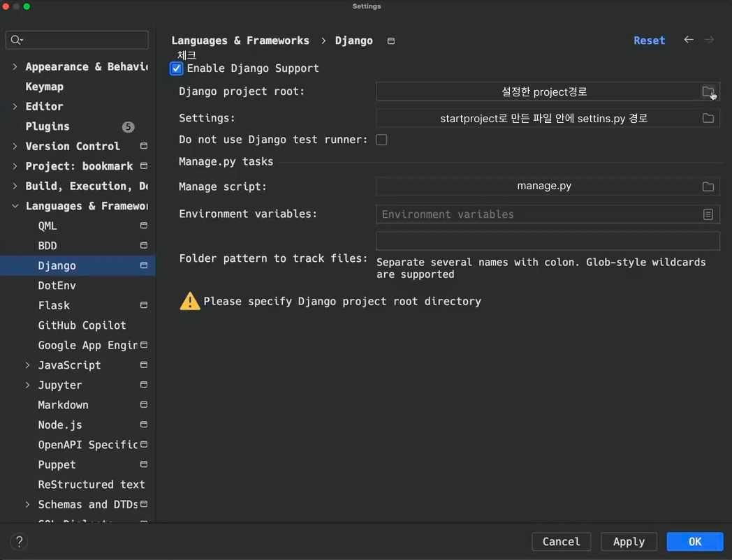This screenshot has height=560, width=732.
Task: Click the project-scope icon beside Markdown
Action: click(x=144, y=404)
